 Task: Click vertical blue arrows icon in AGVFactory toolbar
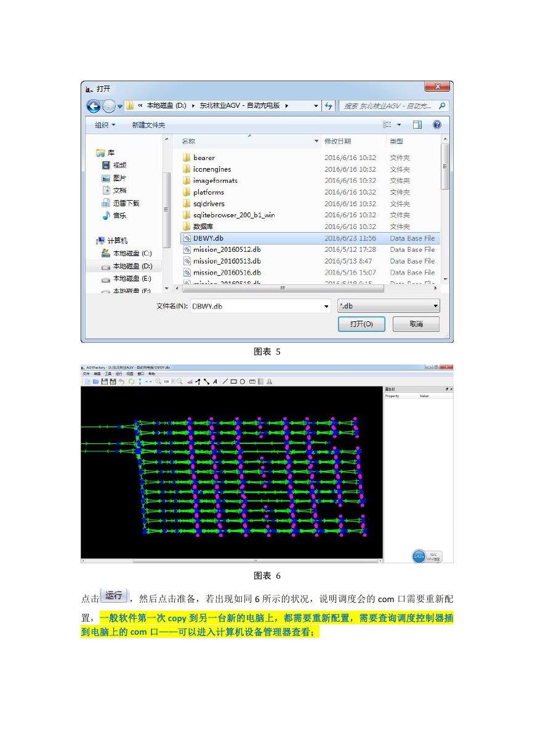(140, 382)
